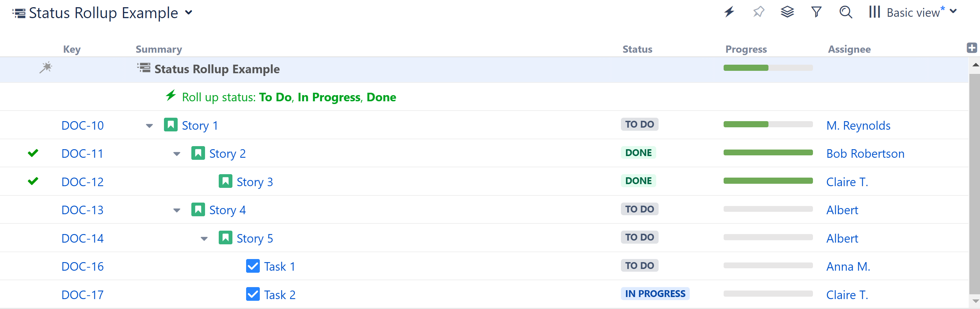
Task: Click the Automation lightning bolt toolbar icon
Action: point(729,12)
